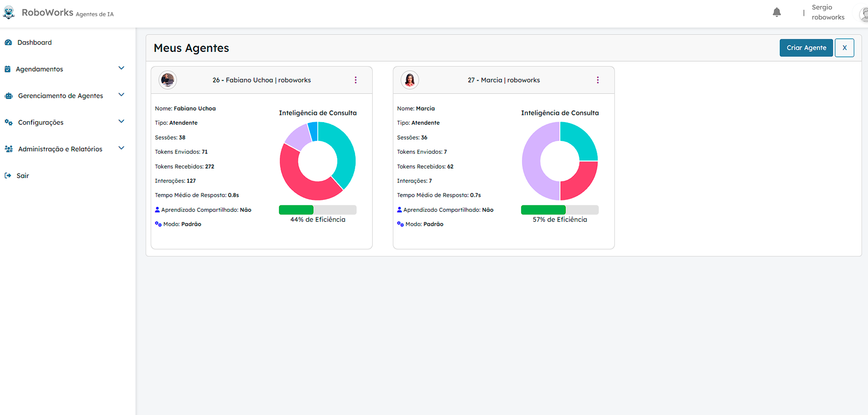Expand the Agendamentos menu chevron

121,68
